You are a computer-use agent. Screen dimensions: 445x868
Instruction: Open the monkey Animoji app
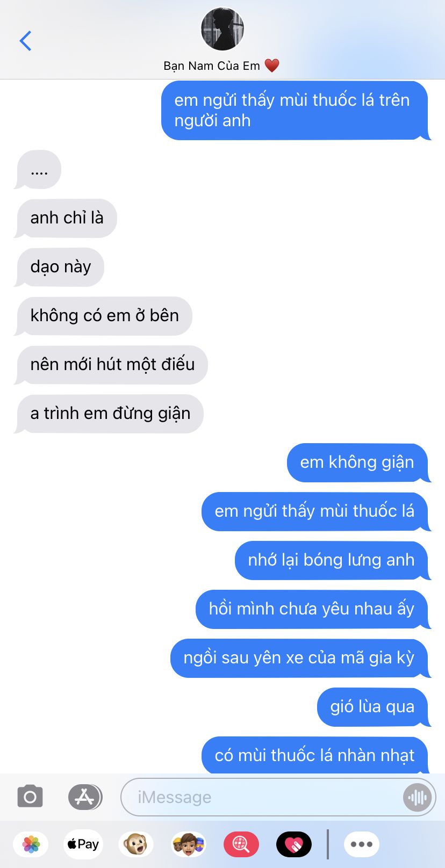click(136, 844)
